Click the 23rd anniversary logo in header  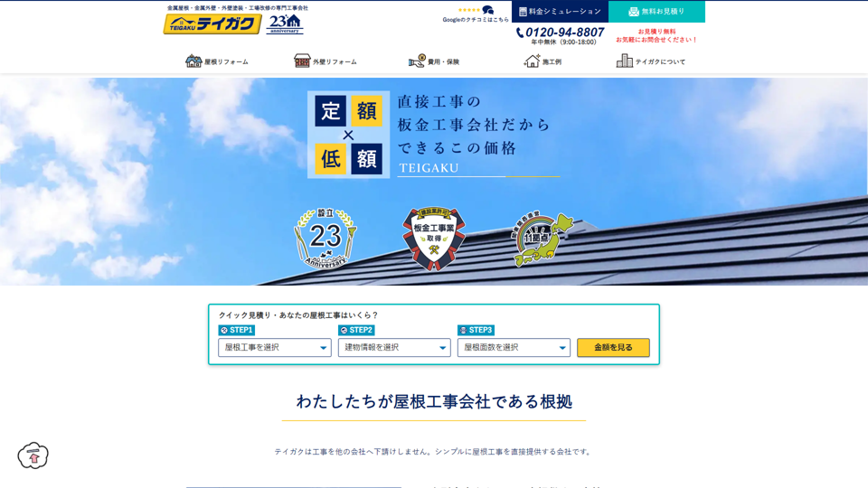click(x=285, y=24)
